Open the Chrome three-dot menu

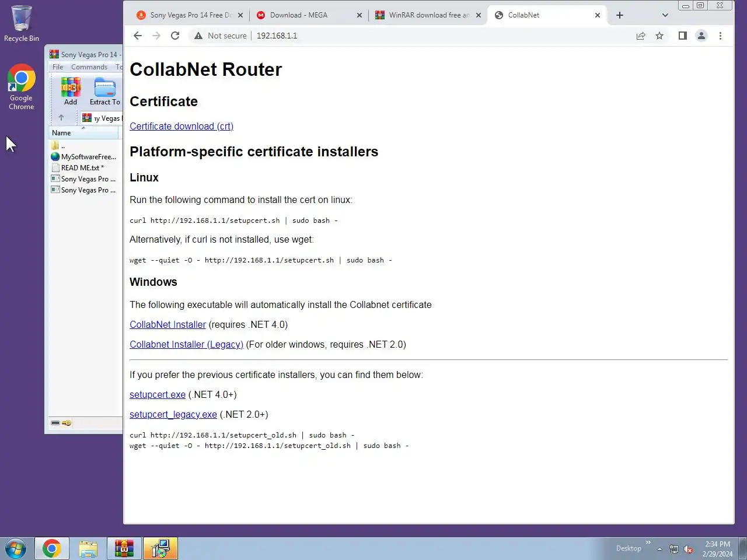click(x=720, y=36)
